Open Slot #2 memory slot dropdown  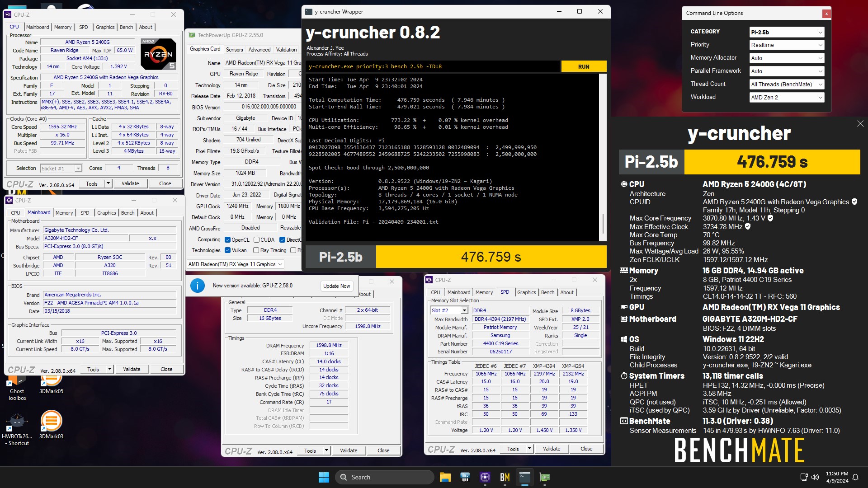(449, 310)
